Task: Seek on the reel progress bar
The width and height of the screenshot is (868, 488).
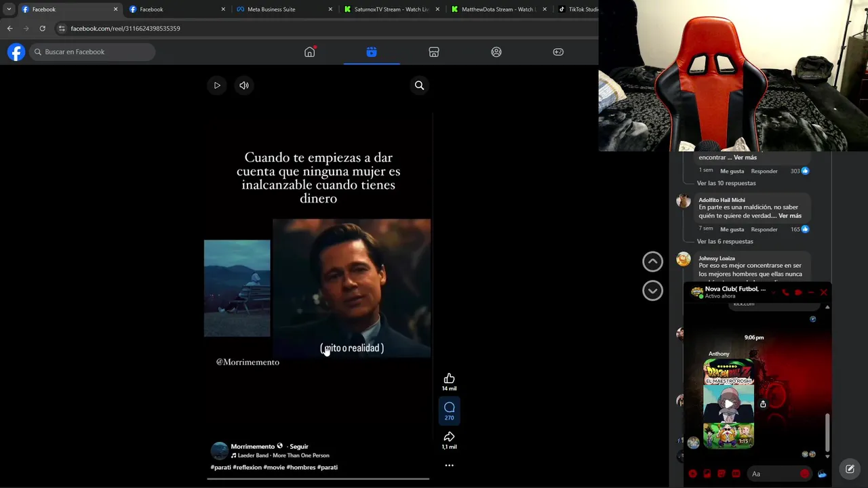Action: coord(318,479)
